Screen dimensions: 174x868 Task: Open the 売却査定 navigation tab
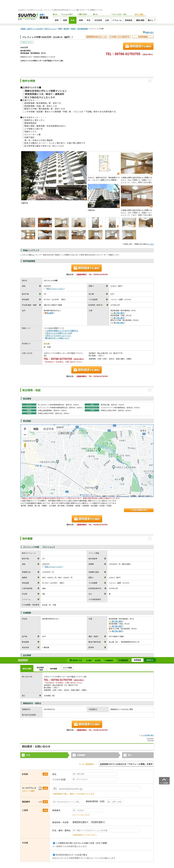[128, 20]
